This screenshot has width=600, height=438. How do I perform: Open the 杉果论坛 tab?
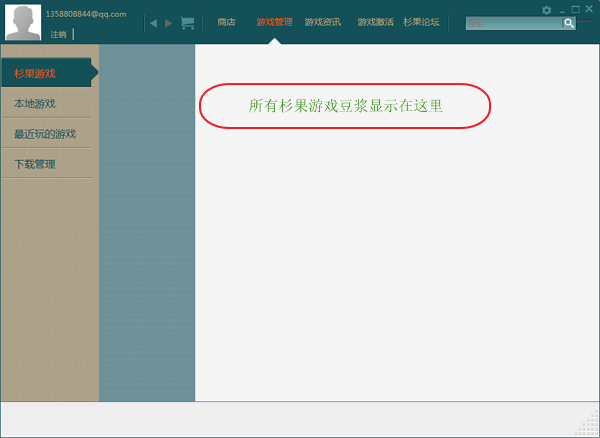click(421, 22)
